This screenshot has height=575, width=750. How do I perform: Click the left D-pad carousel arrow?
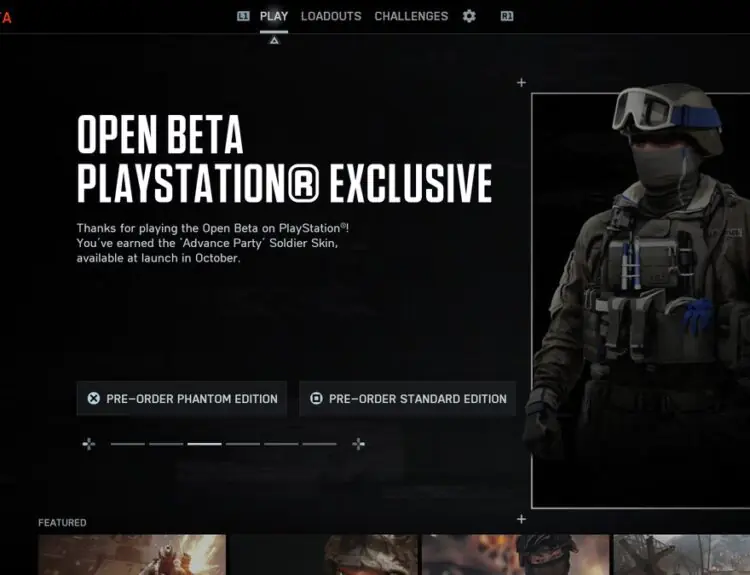[89, 444]
